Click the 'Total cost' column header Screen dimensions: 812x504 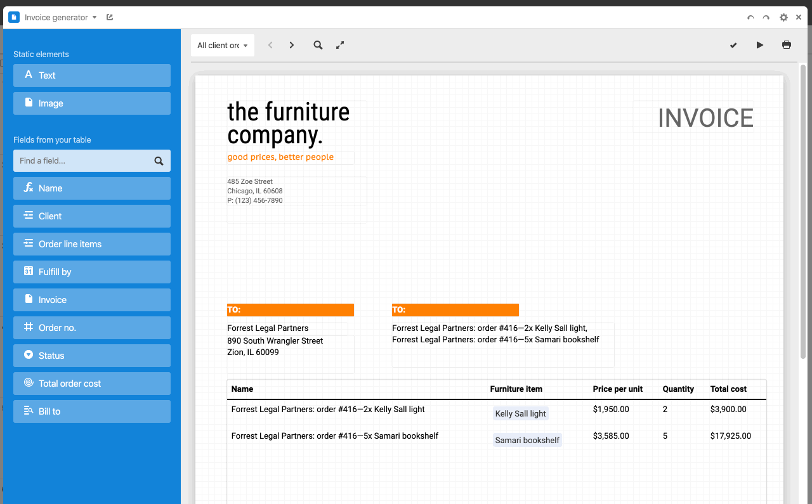[x=728, y=389]
